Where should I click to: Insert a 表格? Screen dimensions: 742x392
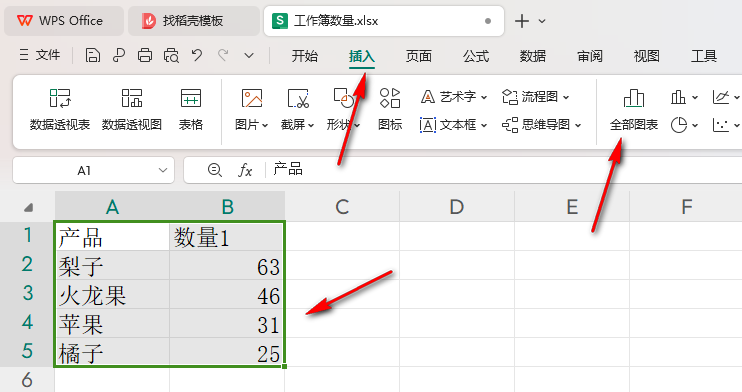191,110
